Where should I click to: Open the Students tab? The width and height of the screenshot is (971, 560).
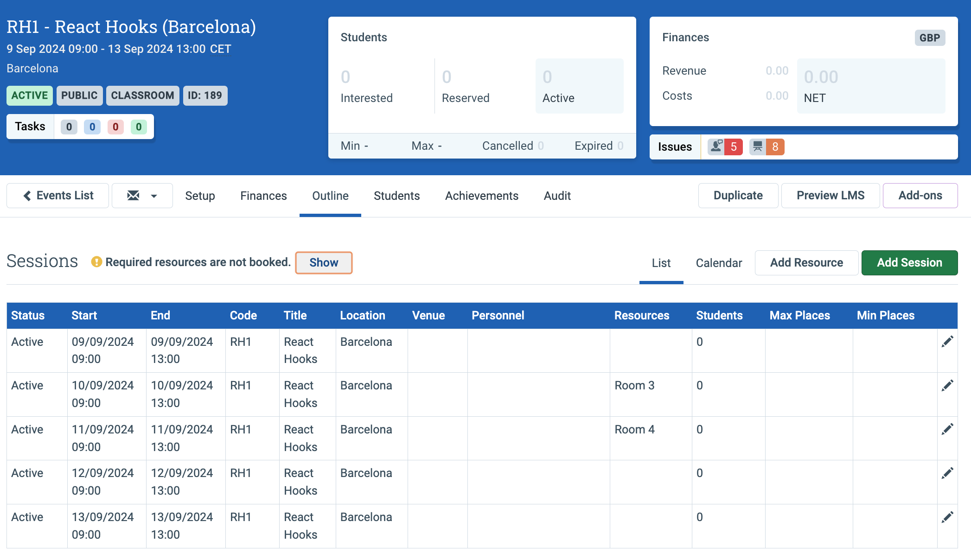coord(397,196)
